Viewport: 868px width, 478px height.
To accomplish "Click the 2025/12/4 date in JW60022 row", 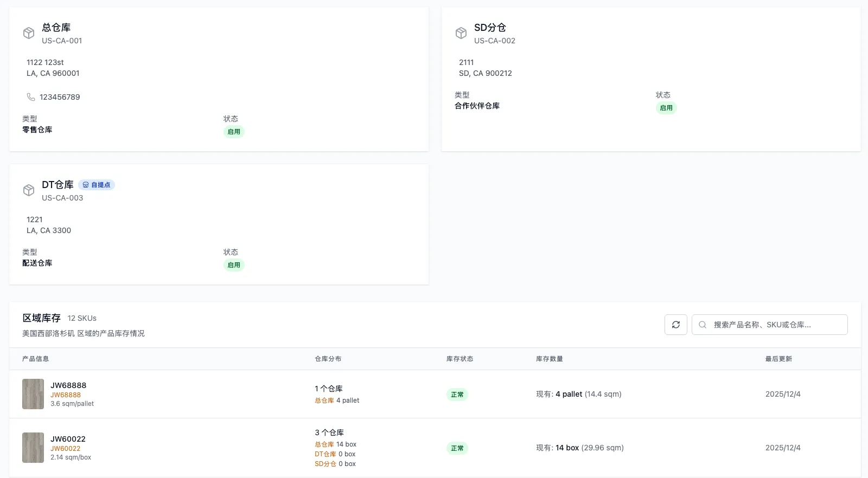I will (783, 448).
